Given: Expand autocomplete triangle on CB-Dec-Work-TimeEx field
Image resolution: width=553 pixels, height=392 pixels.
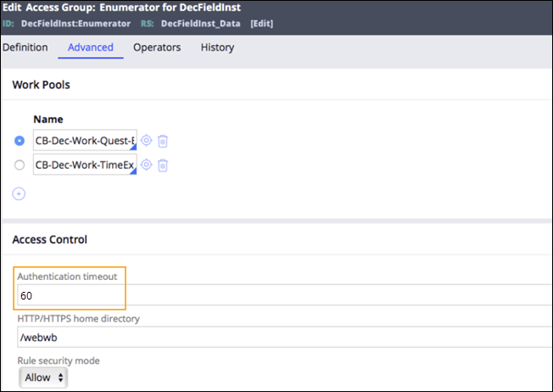Looking at the screenshot, I should [x=132, y=171].
